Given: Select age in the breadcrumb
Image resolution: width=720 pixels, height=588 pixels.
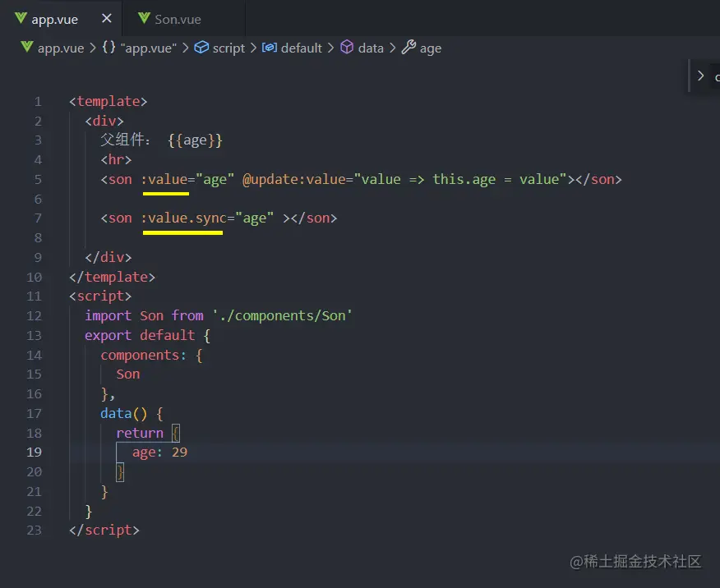Looking at the screenshot, I should 431,48.
